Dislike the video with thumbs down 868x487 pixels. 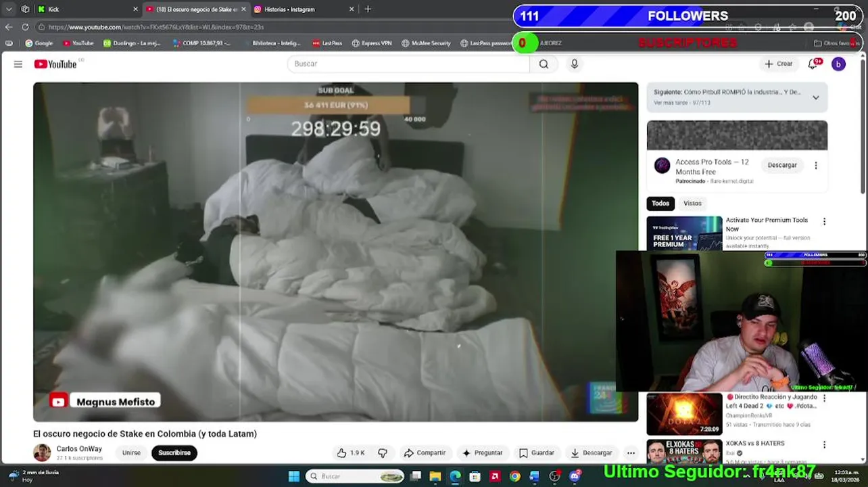point(383,453)
